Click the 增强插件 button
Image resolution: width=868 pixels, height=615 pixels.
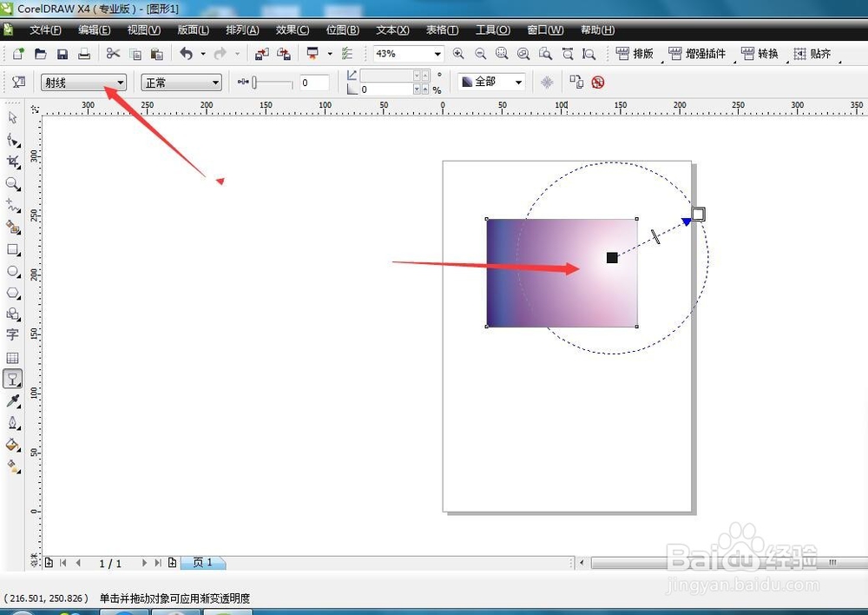(x=697, y=54)
